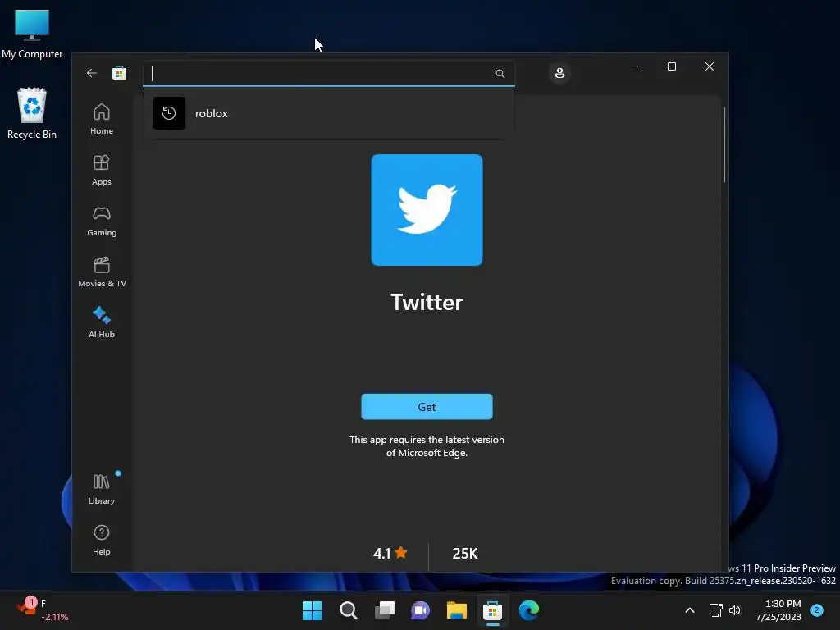Open Task View on the taskbar
Viewport: 840px width, 630px height.
pyautogui.click(x=385, y=610)
